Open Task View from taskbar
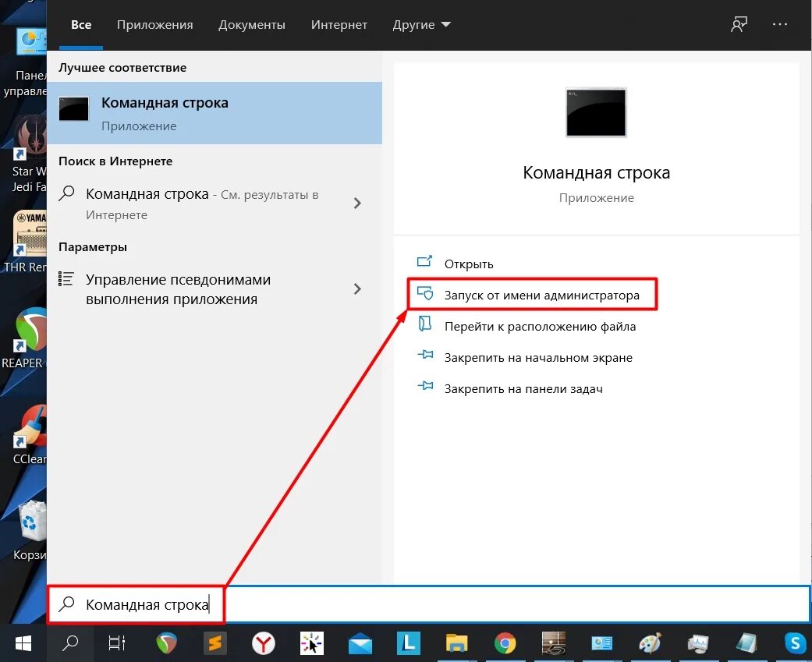 117,643
